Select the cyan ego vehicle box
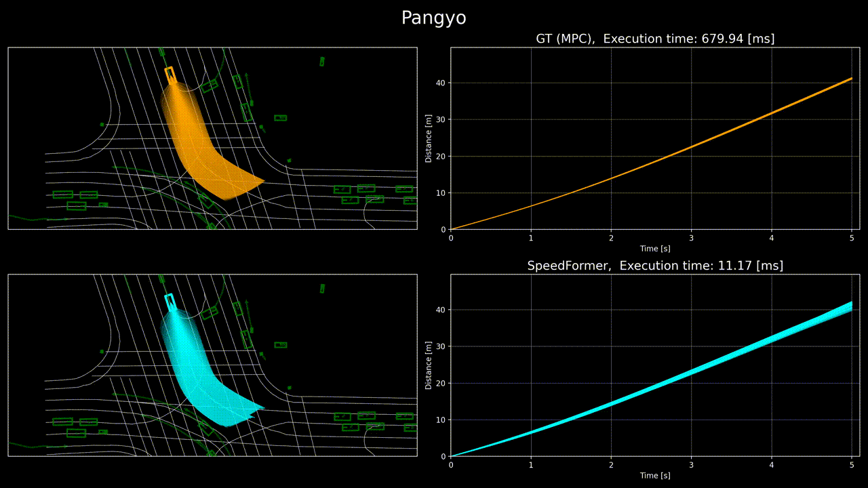This screenshot has height=488, width=868. [170, 302]
